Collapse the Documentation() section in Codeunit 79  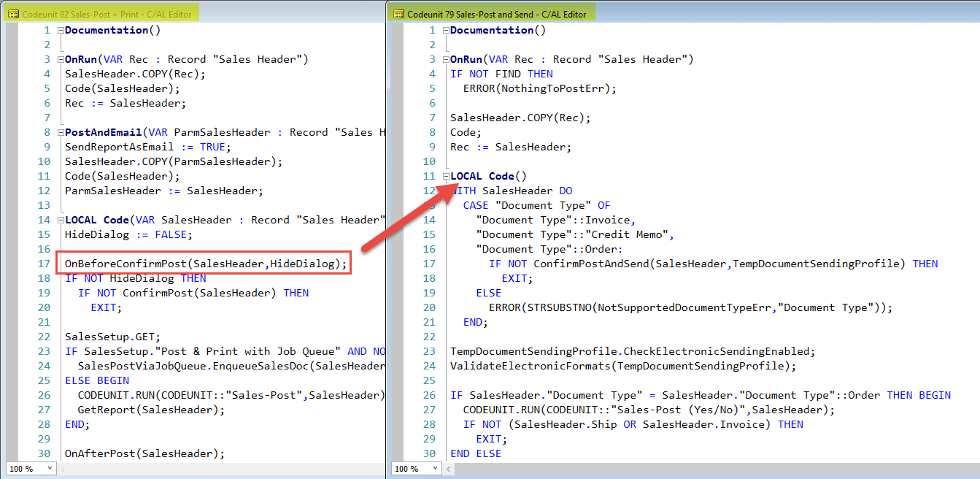(445, 30)
